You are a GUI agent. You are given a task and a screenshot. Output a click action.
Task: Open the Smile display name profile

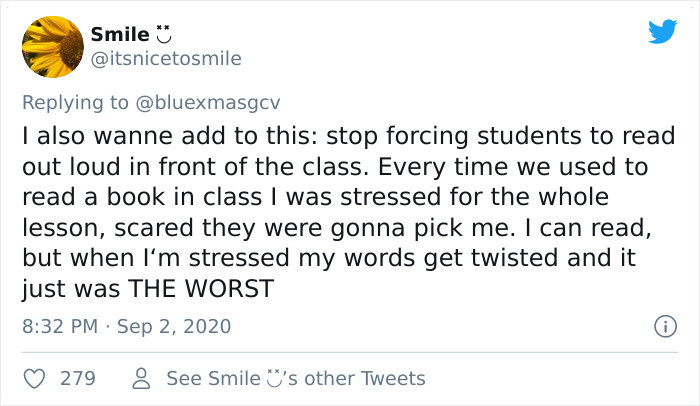click(x=120, y=34)
